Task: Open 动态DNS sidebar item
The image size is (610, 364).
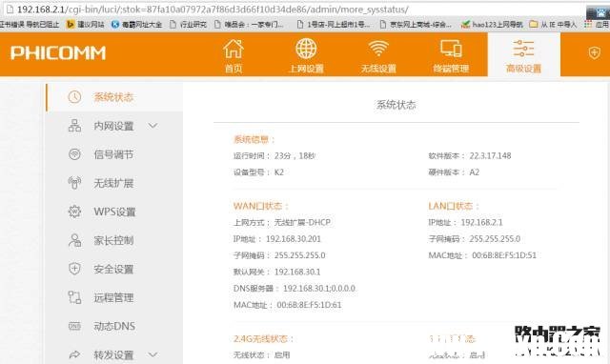Action: point(114,326)
